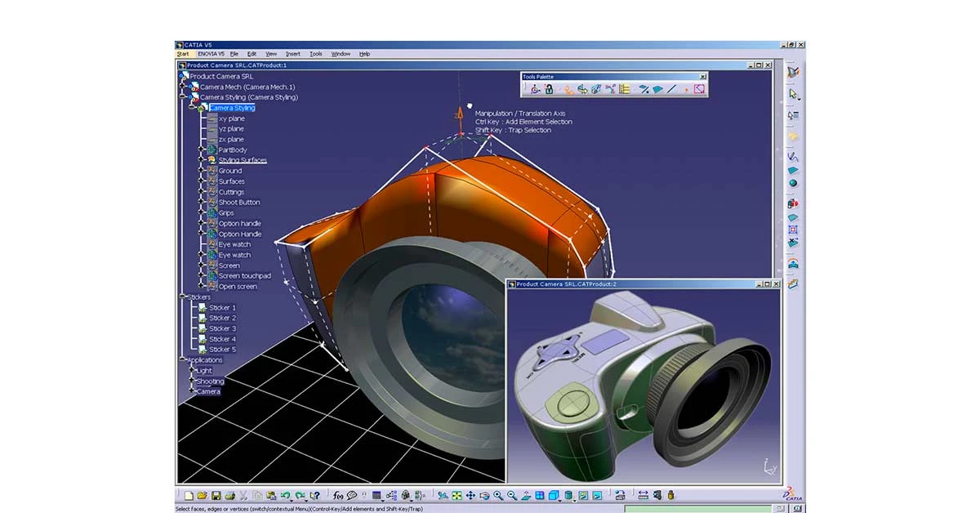
Task: Select the Isometric View icon
Action: (551, 496)
